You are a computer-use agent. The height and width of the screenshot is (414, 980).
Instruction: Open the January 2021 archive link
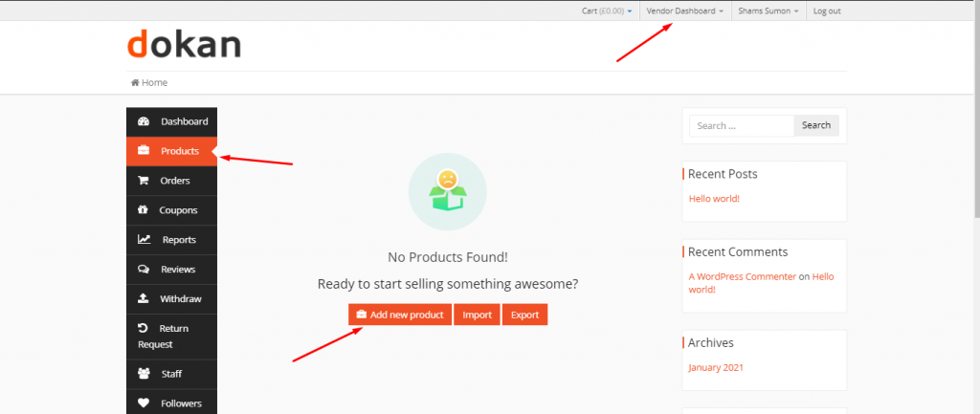click(x=716, y=368)
